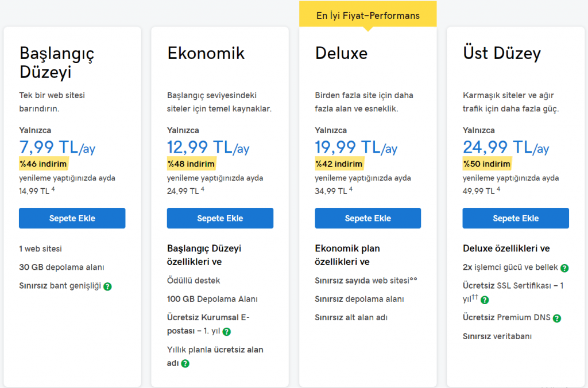The image size is (588, 388).
Task: Click the En İyi Fiyat-Performans banner
Action: click(x=368, y=15)
